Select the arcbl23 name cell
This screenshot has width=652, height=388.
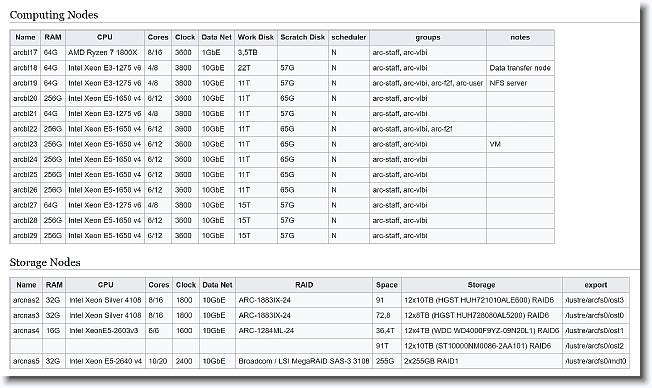pyautogui.click(x=25, y=144)
